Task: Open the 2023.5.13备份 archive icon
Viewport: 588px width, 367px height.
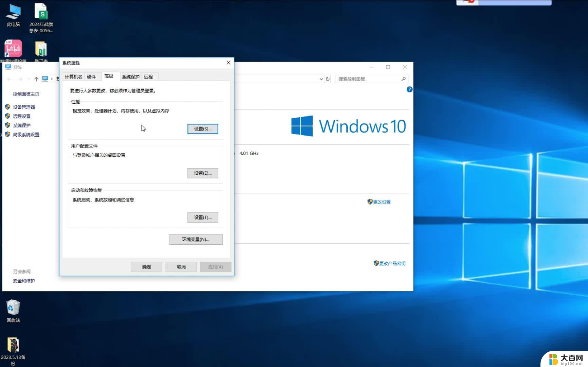Action: (13, 351)
